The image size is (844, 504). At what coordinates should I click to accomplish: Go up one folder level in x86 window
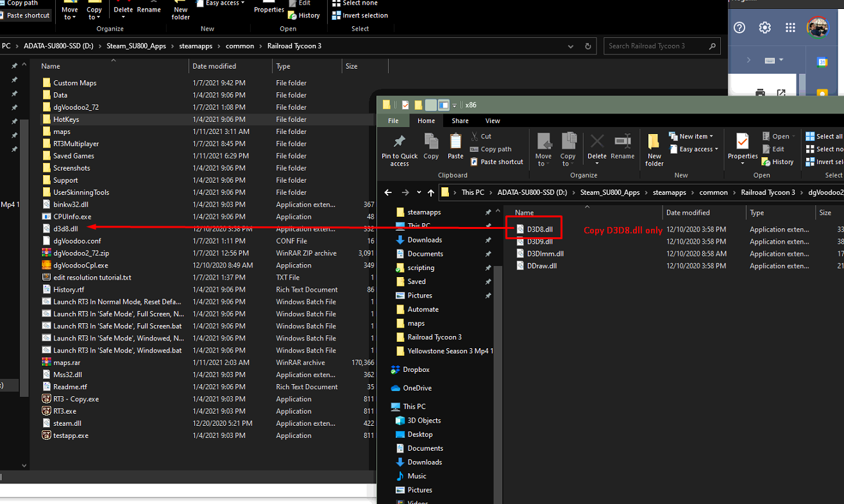(430, 192)
